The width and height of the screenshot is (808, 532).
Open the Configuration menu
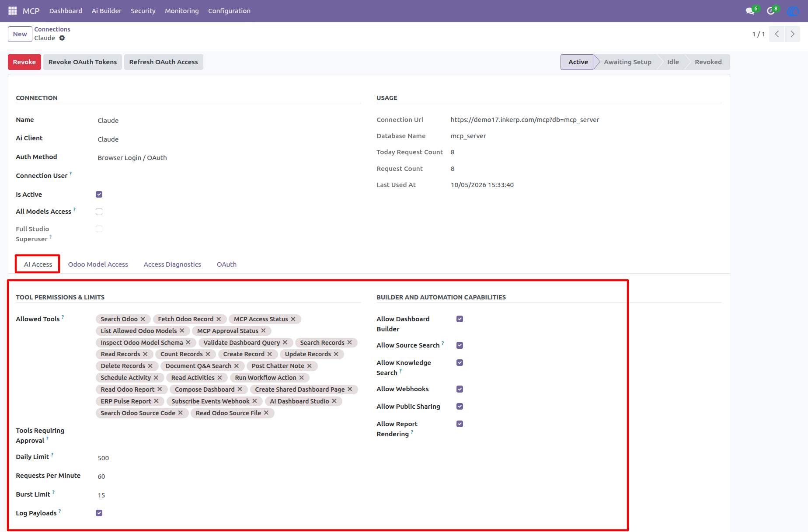click(229, 11)
